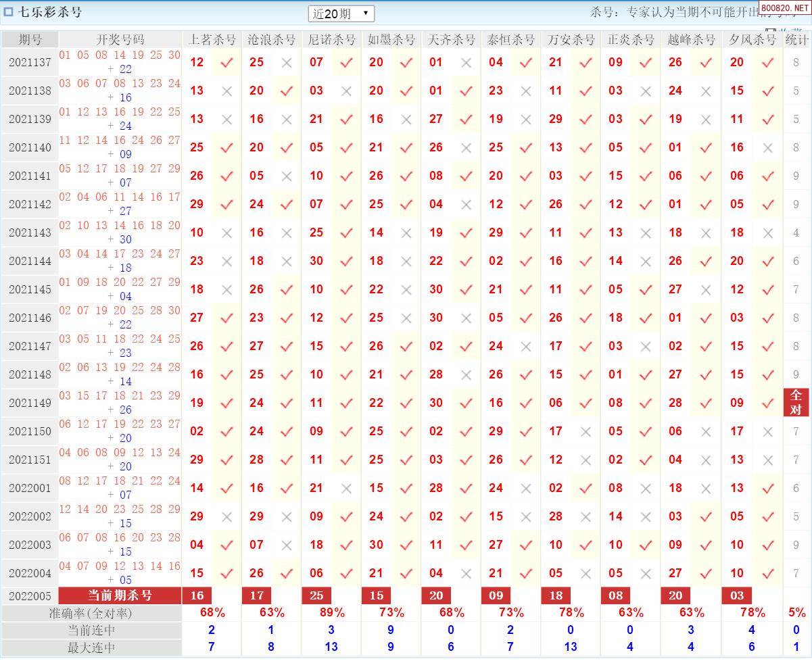The width and height of the screenshot is (812, 661).
Task: Click the draw numbers for period 2022003
Action: pyautogui.click(x=120, y=544)
